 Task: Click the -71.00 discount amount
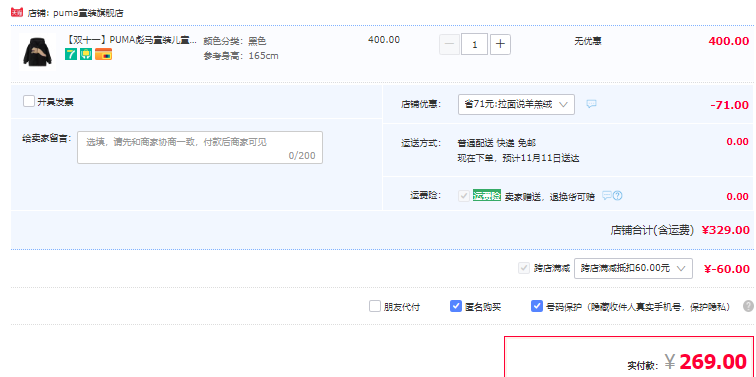[729, 105]
